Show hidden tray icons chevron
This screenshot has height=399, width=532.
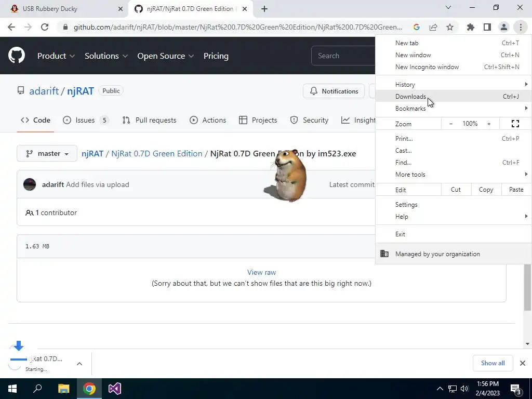tap(440, 389)
